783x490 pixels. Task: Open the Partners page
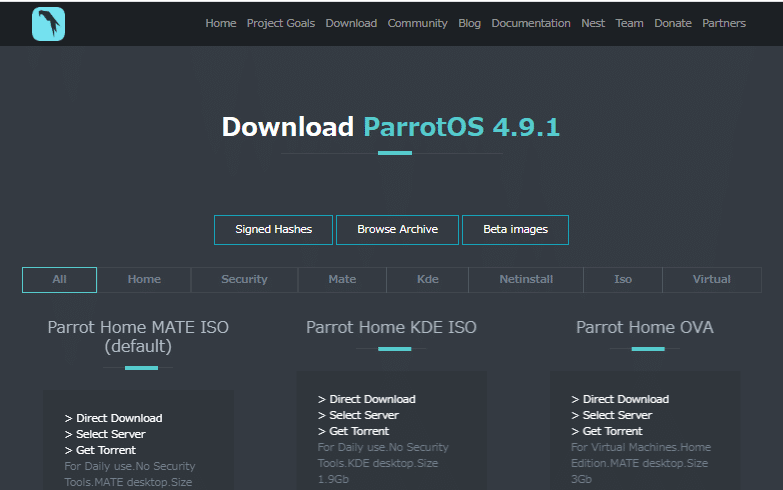(x=724, y=23)
